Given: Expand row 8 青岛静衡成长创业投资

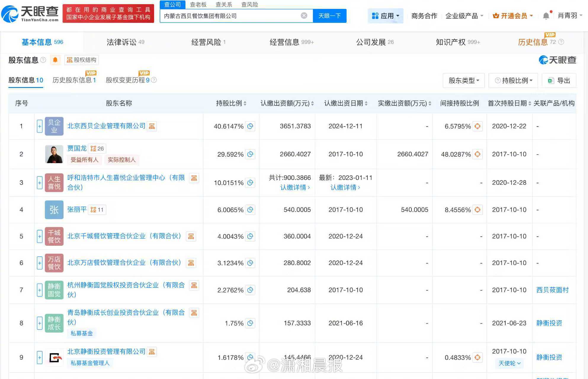Looking at the screenshot, I should (x=40, y=323).
